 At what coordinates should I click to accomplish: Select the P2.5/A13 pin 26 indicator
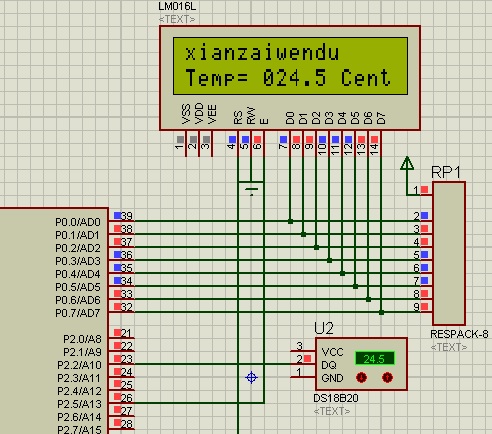click(x=118, y=397)
